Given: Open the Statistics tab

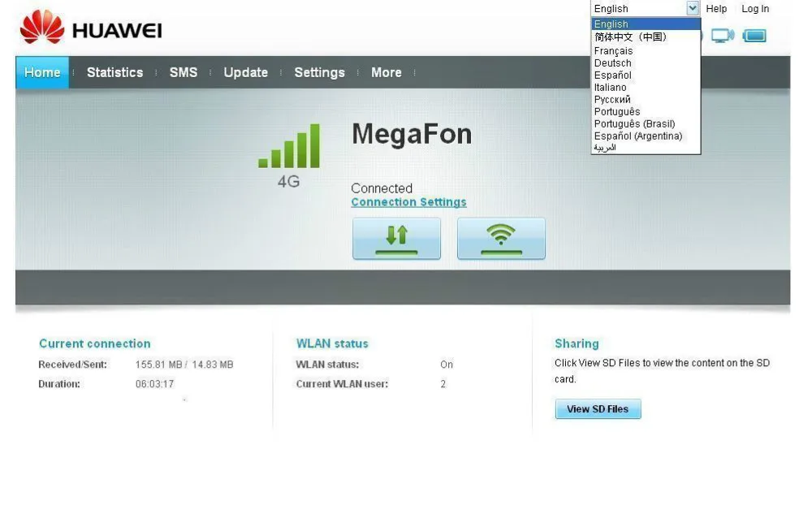Looking at the screenshot, I should (x=114, y=72).
